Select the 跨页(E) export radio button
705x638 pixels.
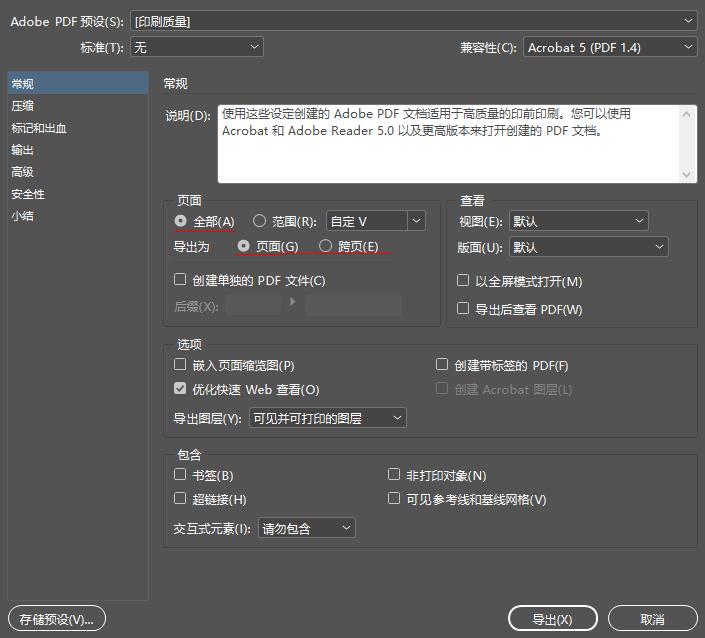[326, 246]
